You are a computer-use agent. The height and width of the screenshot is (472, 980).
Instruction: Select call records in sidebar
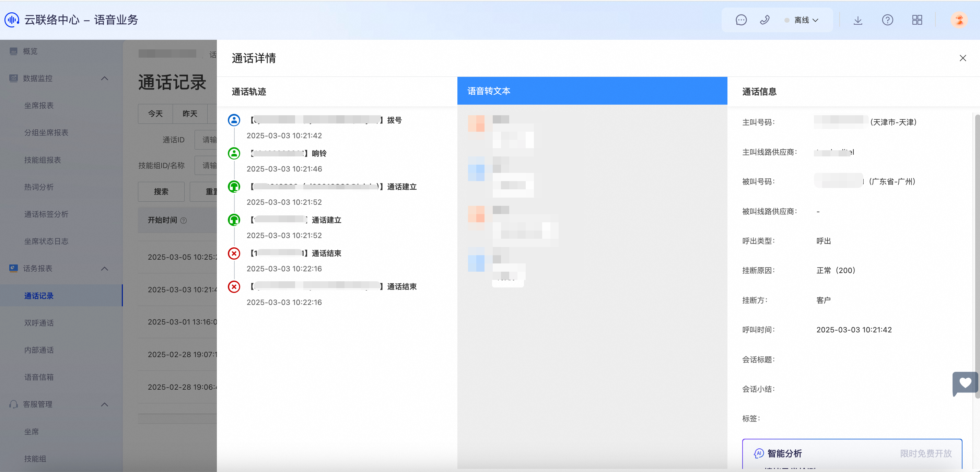tap(61, 296)
